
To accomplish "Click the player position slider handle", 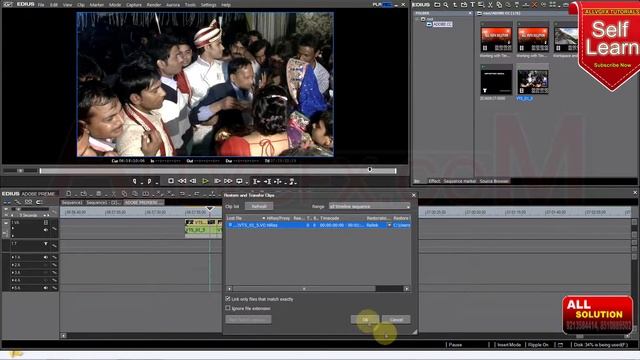I will pyautogui.click(x=370, y=170).
